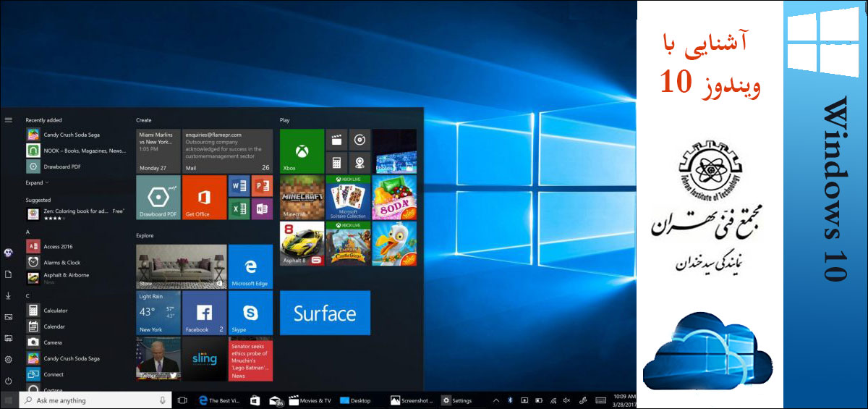The height and width of the screenshot is (409, 868).
Task: Open the Weather tile for New York
Action: pos(158,313)
